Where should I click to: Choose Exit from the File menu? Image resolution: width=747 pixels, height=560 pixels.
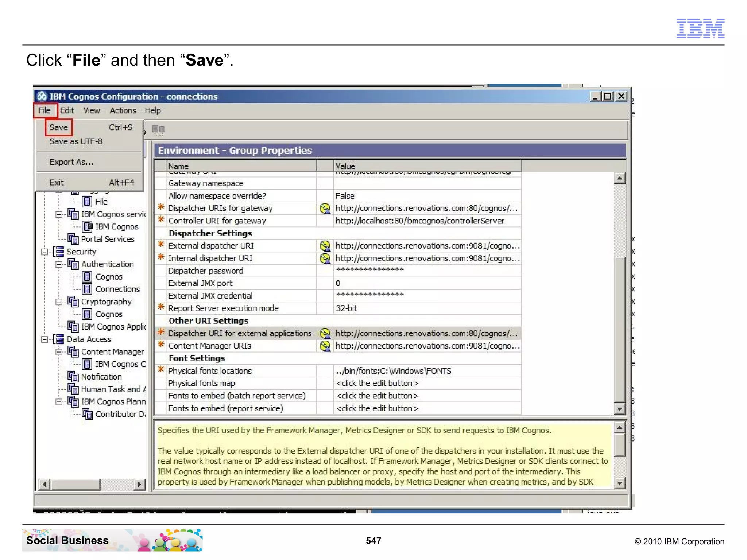[x=57, y=183]
